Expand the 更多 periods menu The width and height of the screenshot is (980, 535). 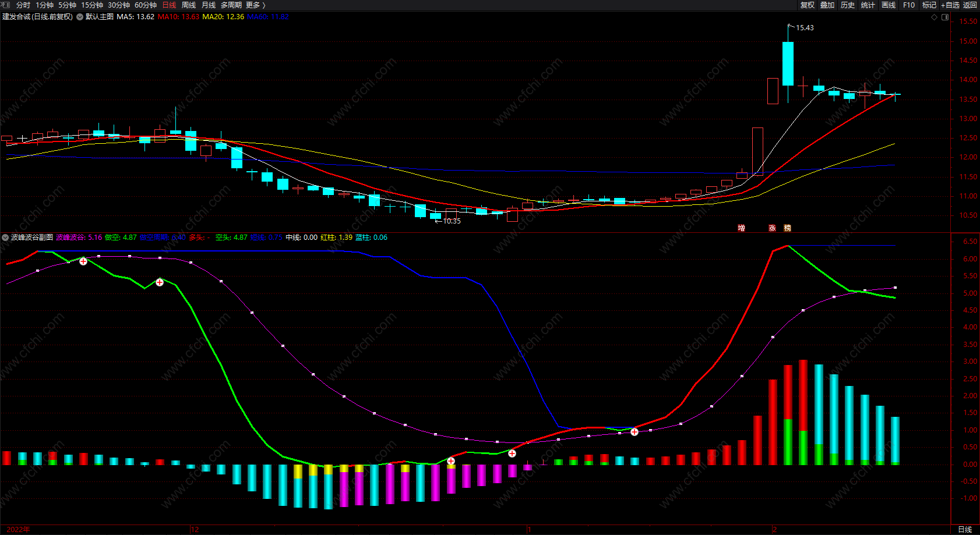(x=255, y=5)
